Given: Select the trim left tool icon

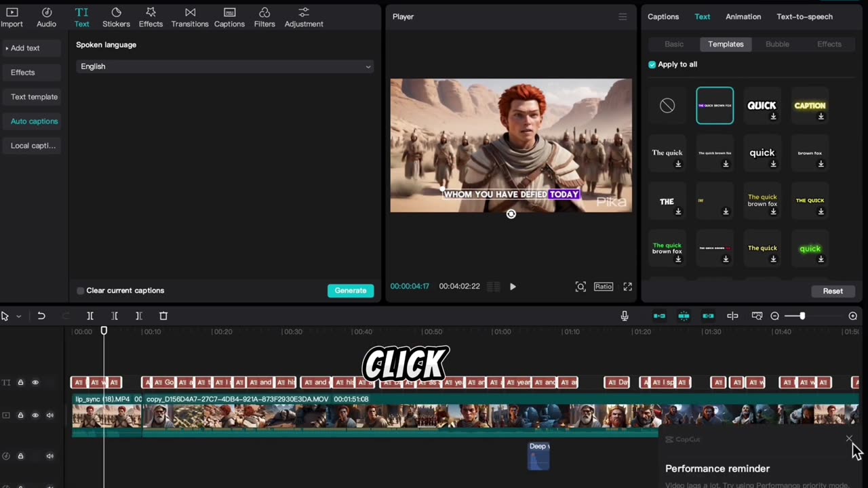Looking at the screenshot, I should (x=115, y=316).
